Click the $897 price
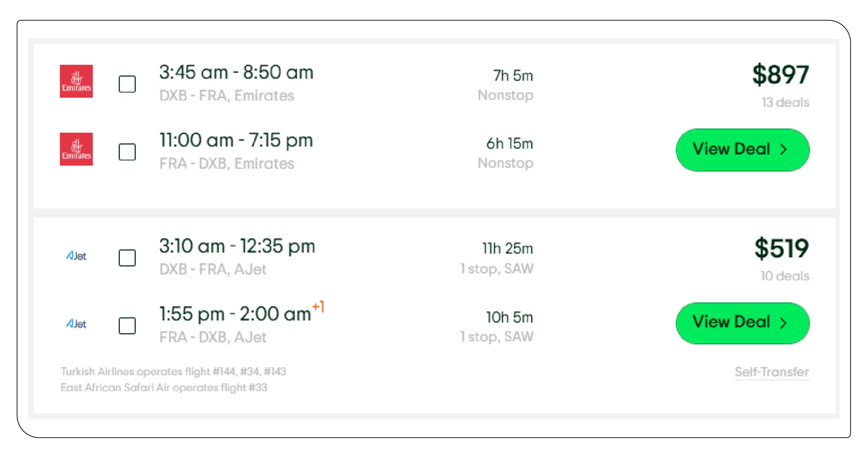868x458 pixels. click(780, 74)
